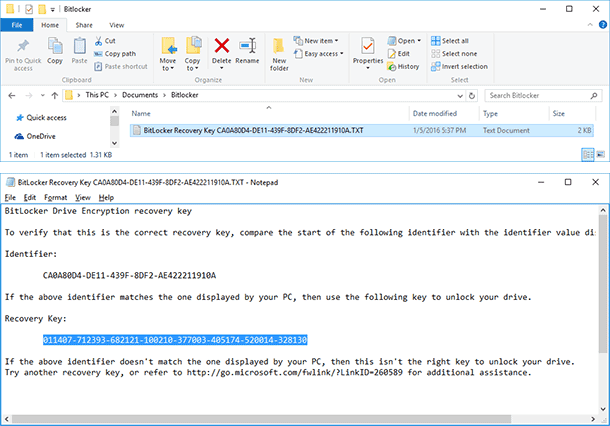
Task: Open Notepad File menu
Action: point(10,198)
